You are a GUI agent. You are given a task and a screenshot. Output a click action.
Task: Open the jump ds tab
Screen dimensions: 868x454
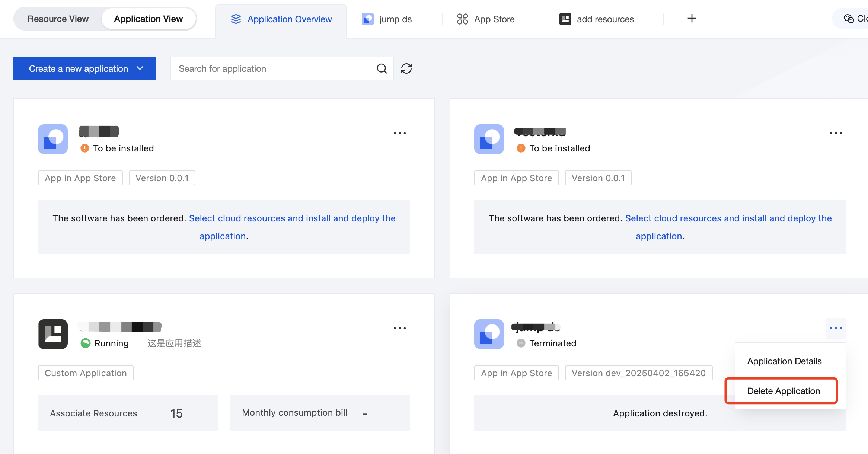pos(387,19)
